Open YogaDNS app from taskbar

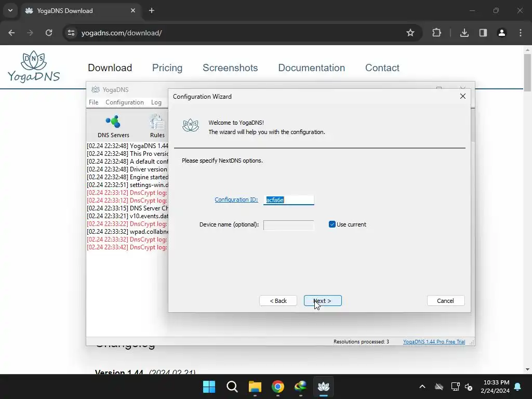point(324,387)
